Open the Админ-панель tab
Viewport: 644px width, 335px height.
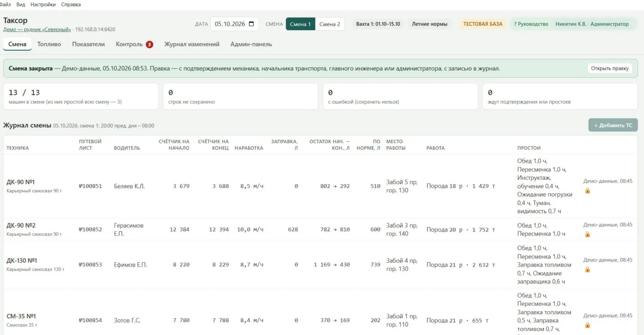click(x=251, y=44)
